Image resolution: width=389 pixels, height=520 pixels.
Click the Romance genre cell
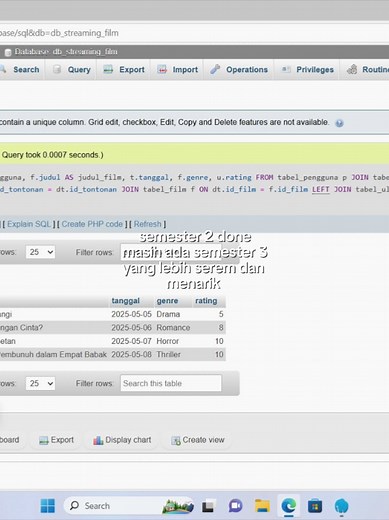point(173,328)
